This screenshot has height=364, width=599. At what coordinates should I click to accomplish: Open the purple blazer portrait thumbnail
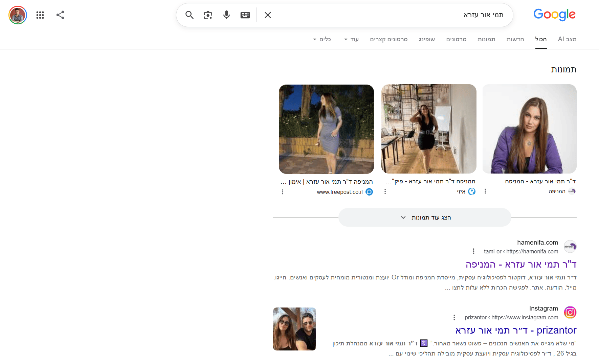click(529, 129)
